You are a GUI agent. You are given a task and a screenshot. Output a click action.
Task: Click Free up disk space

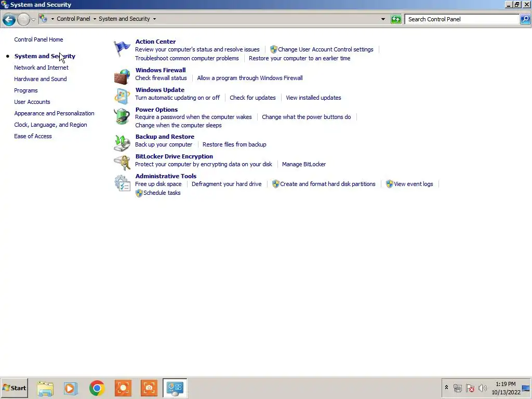point(158,184)
